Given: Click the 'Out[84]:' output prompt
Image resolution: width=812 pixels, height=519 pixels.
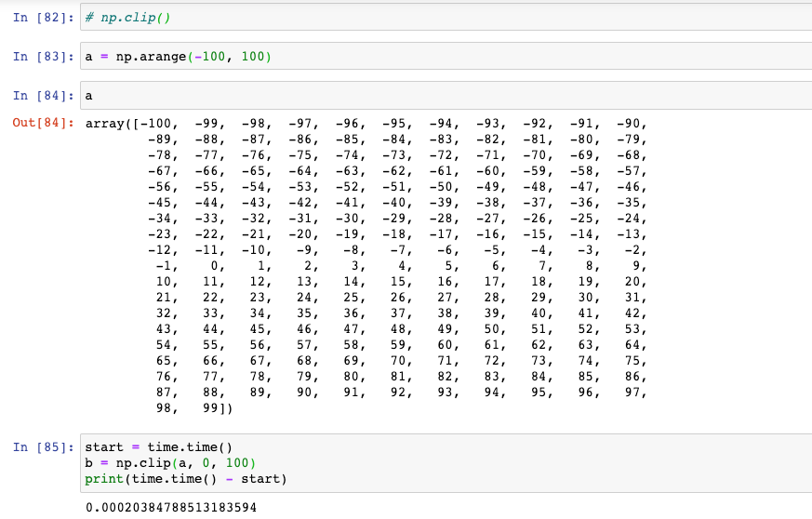Looking at the screenshot, I should click(x=44, y=124).
